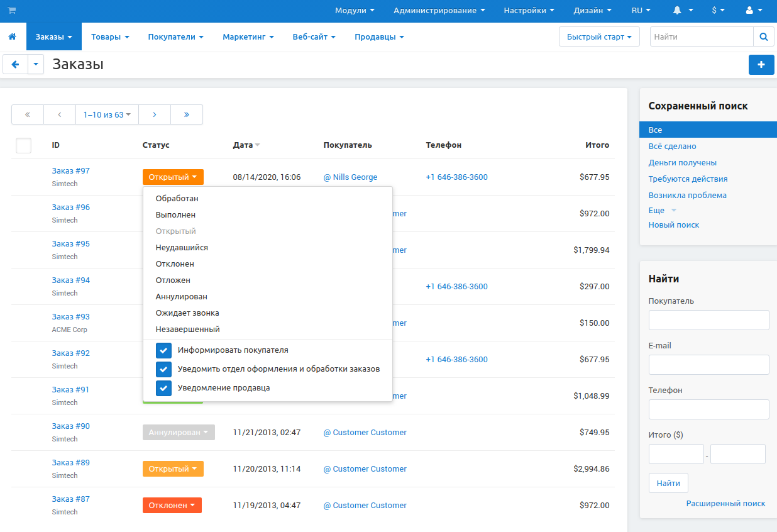Uncheck 'Информировать покупателя' checkbox
The width and height of the screenshot is (777, 532).
point(163,350)
